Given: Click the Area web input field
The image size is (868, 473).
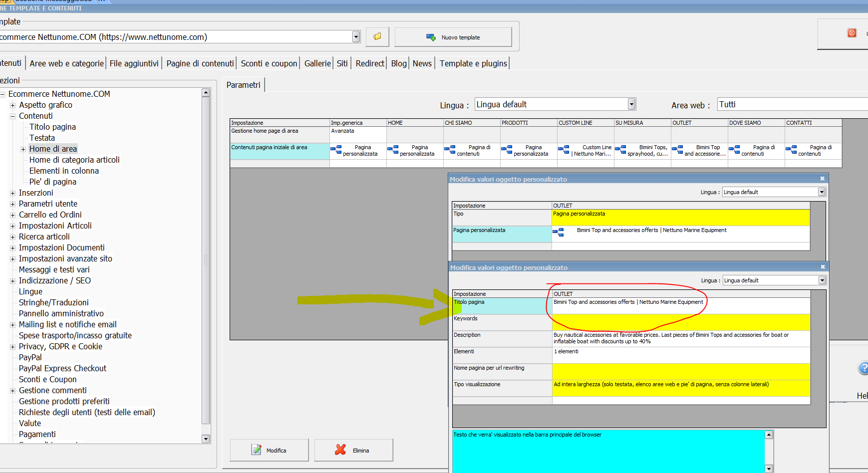Looking at the screenshot, I should coord(793,104).
